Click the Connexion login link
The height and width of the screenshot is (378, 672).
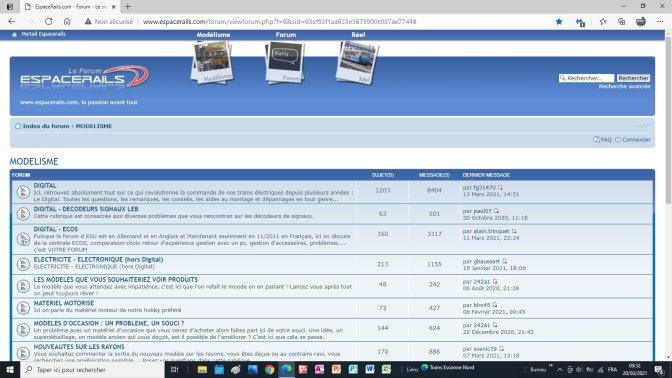coord(636,140)
